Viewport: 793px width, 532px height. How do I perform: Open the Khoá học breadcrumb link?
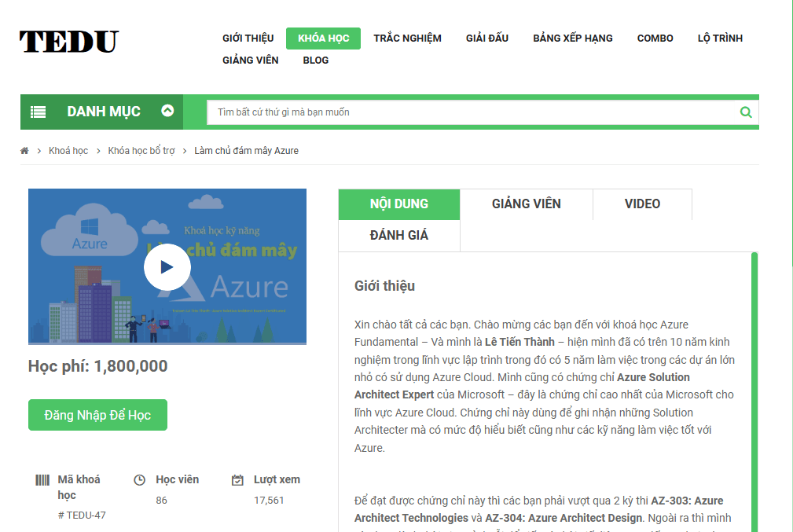click(68, 151)
